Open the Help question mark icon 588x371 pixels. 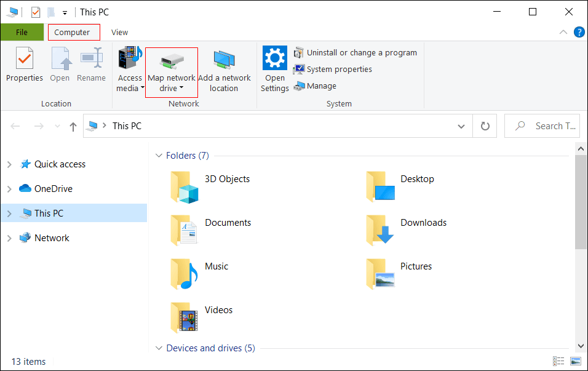pos(579,33)
